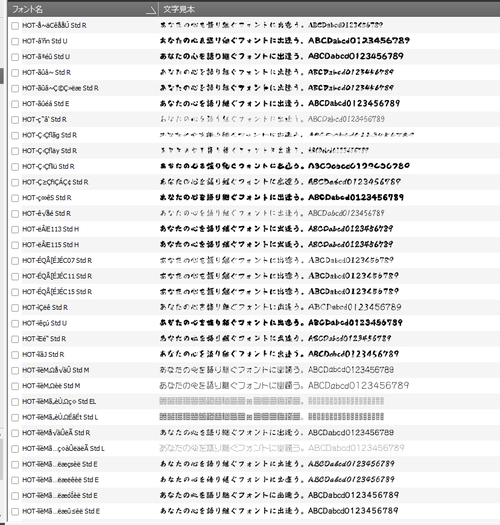Image resolution: width=500 pixels, height=525 pixels.
Task: Check the first font row's checkbox
Action: tap(15, 26)
